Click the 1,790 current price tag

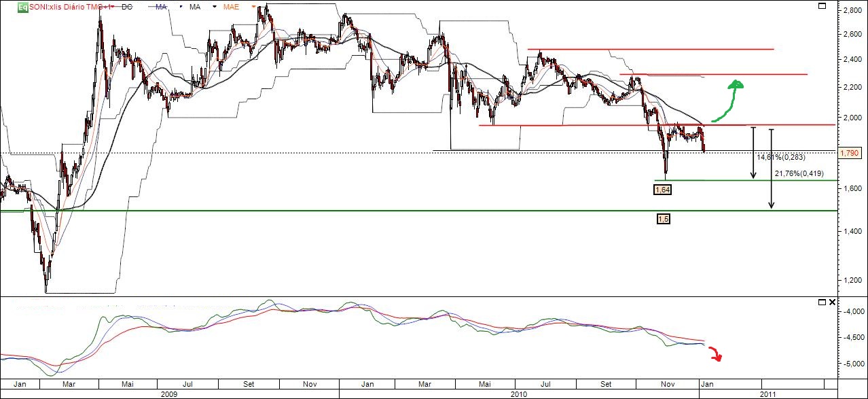click(x=850, y=154)
